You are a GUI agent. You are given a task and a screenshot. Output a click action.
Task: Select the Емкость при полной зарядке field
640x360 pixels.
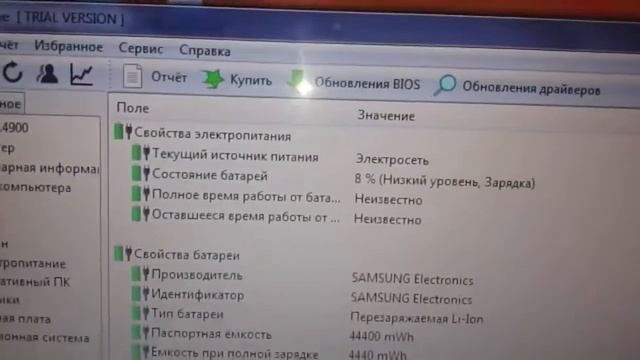coord(235,352)
